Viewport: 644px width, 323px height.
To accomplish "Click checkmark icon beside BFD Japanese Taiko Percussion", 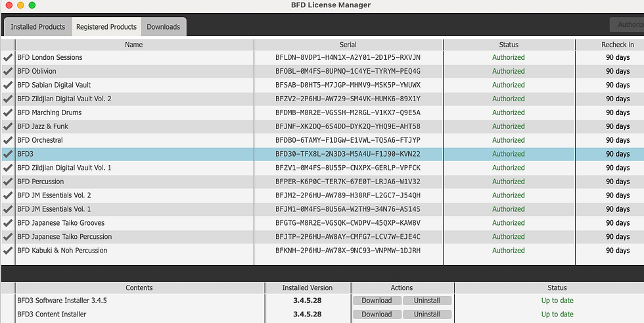I will [7, 237].
